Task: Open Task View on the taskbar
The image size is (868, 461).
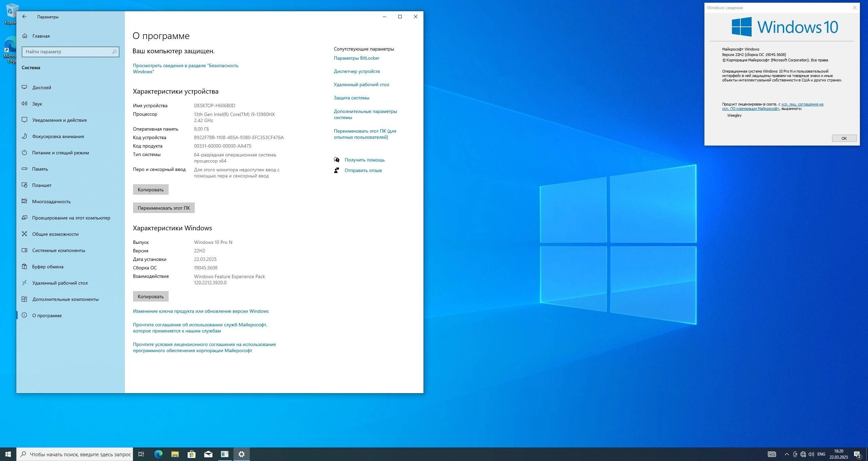Action: (x=141, y=454)
